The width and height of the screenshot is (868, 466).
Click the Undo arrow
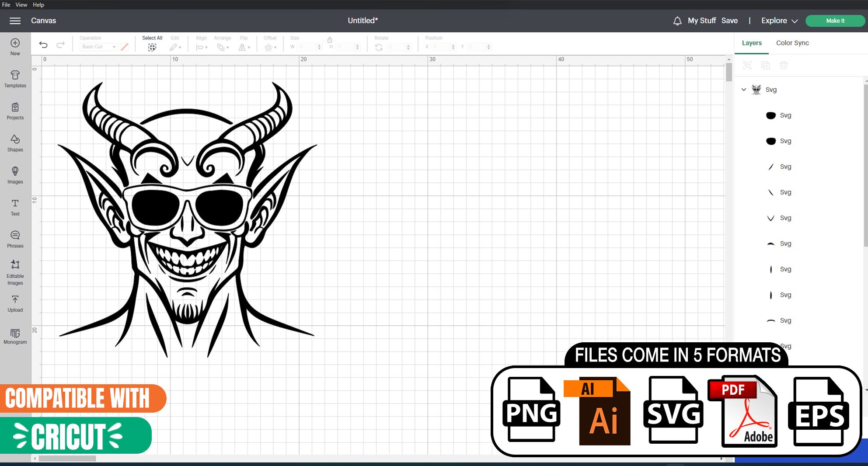(43, 45)
